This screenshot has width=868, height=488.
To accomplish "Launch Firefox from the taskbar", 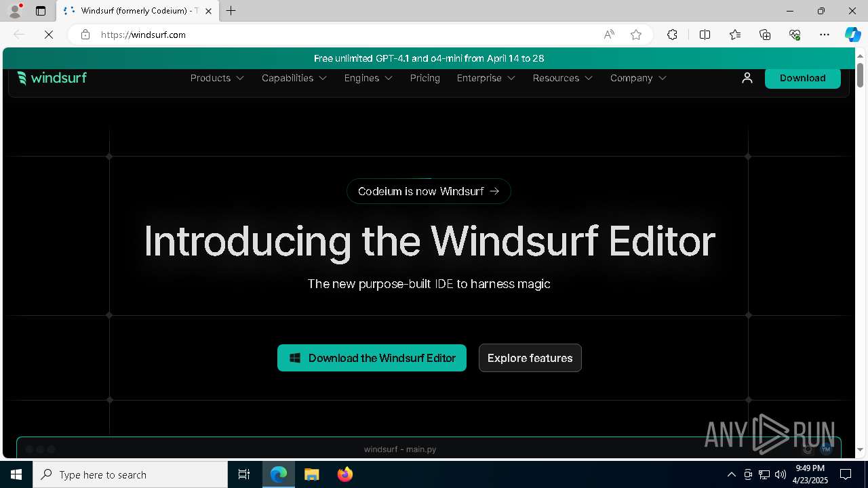I will pyautogui.click(x=345, y=474).
